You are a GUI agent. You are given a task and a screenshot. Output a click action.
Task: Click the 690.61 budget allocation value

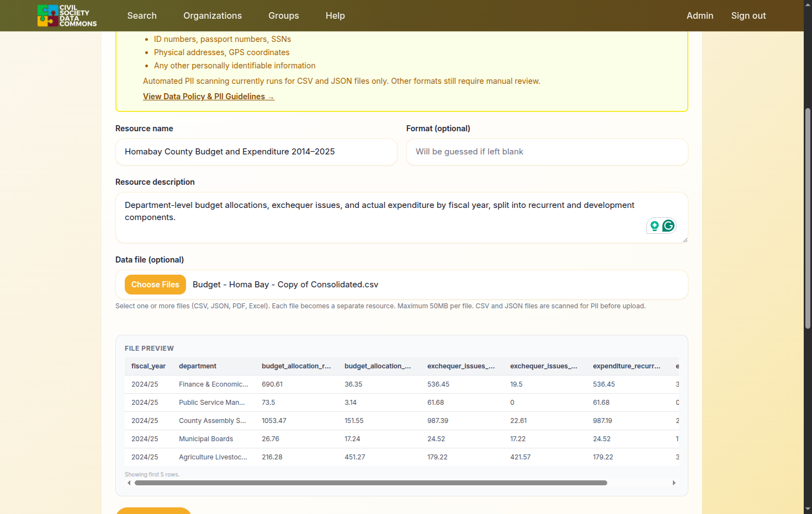[x=272, y=384]
